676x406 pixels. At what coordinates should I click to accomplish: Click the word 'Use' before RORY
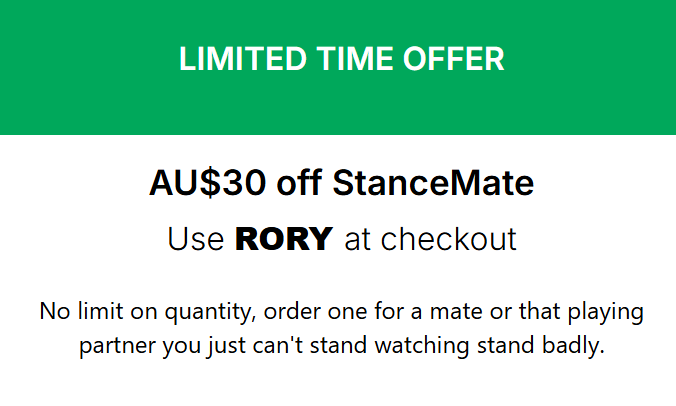pyautogui.click(x=196, y=238)
